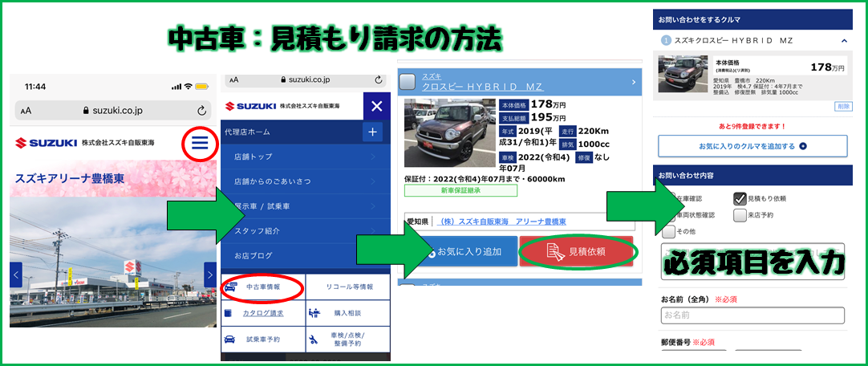
Task: Click the suzuki.co.jp URL in the 11:44 address bar
Action: (x=116, y=110)
